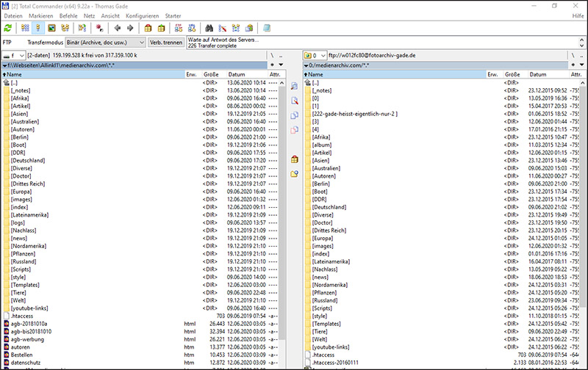Screen dimensions: 588x370
Task: Open the Befehle menu
Action: pyautogui.click(x=68, y=15)
